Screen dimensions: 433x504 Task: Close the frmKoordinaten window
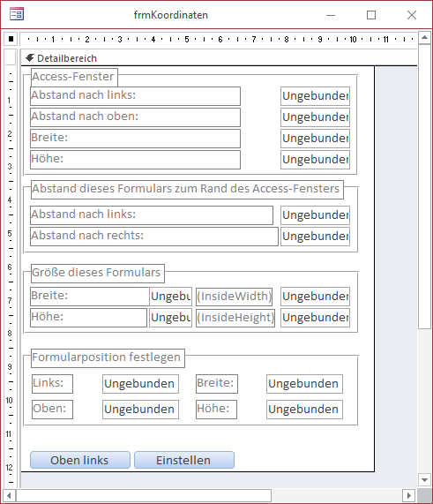click(412, 15)
